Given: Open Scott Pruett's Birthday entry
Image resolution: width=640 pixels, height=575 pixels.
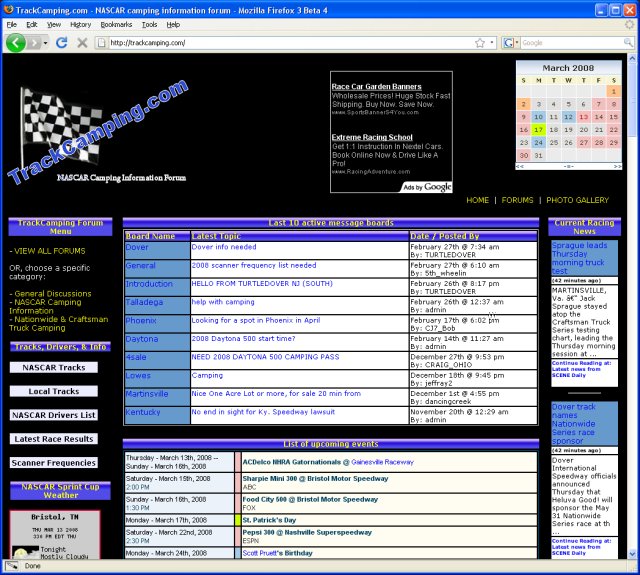Looking at the screenshot, I should (x=278, y=553).
